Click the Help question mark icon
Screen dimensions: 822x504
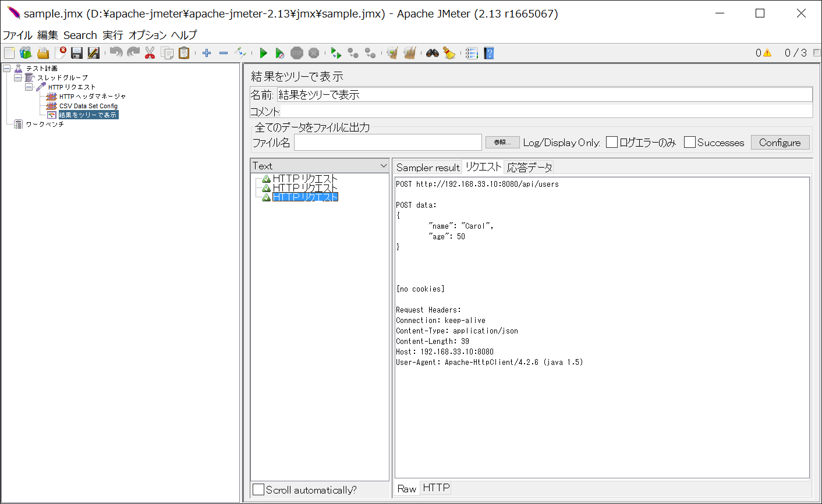489,54
